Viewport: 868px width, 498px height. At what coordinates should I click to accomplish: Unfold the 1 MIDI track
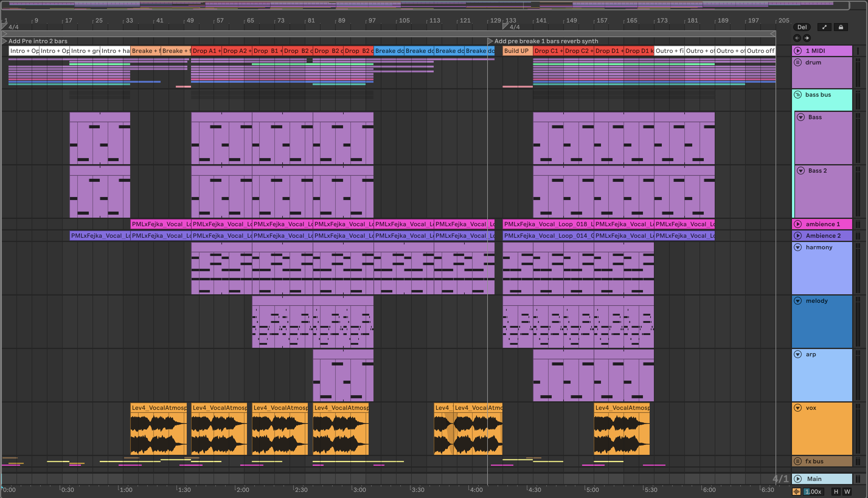click(x=797, y=50)
